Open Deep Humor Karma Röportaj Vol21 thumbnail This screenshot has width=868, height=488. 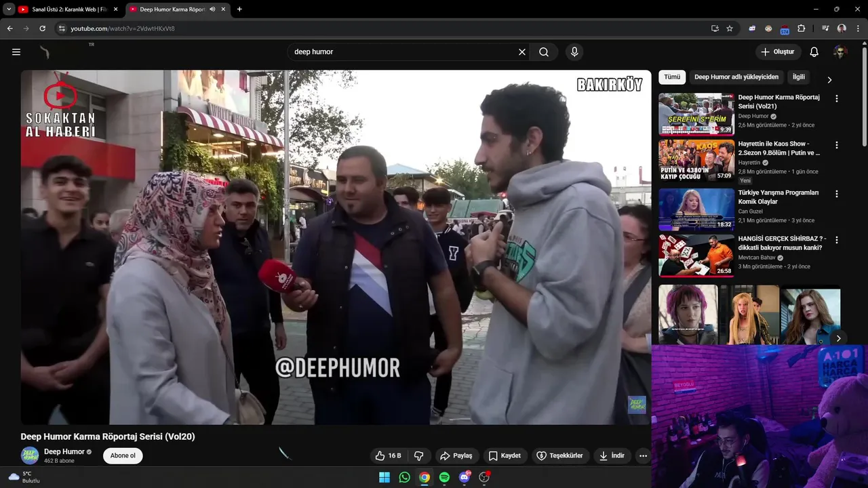point(696,115)
